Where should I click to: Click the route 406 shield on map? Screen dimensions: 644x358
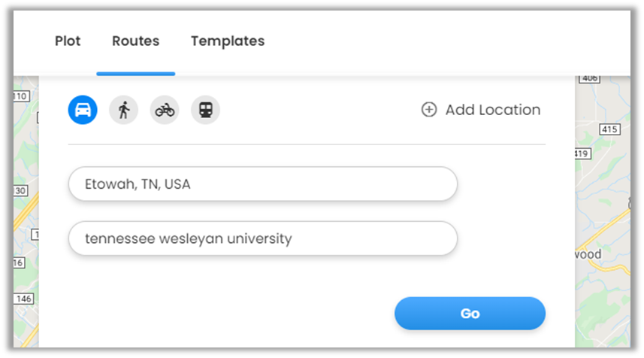pyautogui.click(x=589, y=79)
